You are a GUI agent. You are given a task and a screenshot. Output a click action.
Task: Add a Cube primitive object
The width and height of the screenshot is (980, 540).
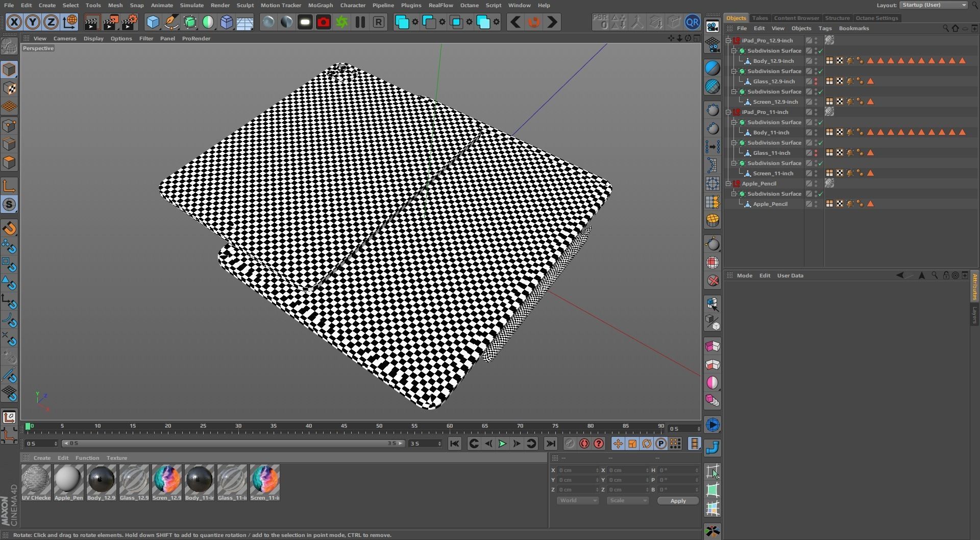(153, 22)
